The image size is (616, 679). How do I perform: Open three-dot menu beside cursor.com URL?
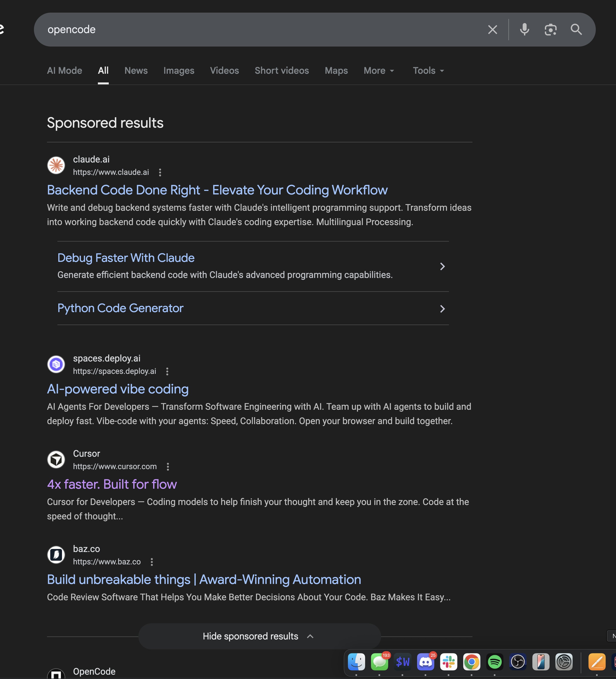[168, 467]
